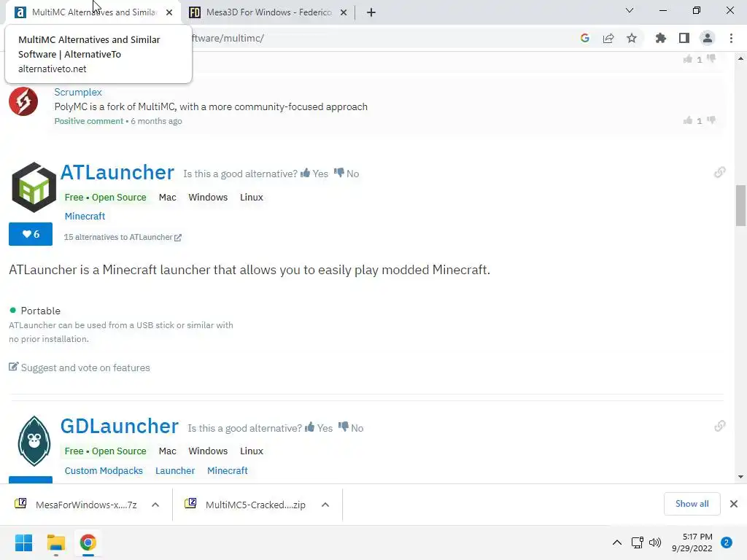Open the GDLauncher title link
747x560 pixels.
120,426
